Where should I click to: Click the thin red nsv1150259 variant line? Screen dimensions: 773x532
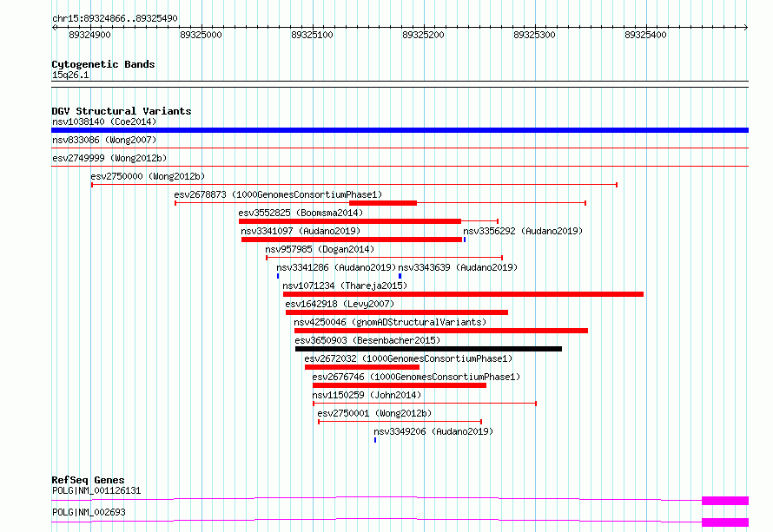[425, 404]
